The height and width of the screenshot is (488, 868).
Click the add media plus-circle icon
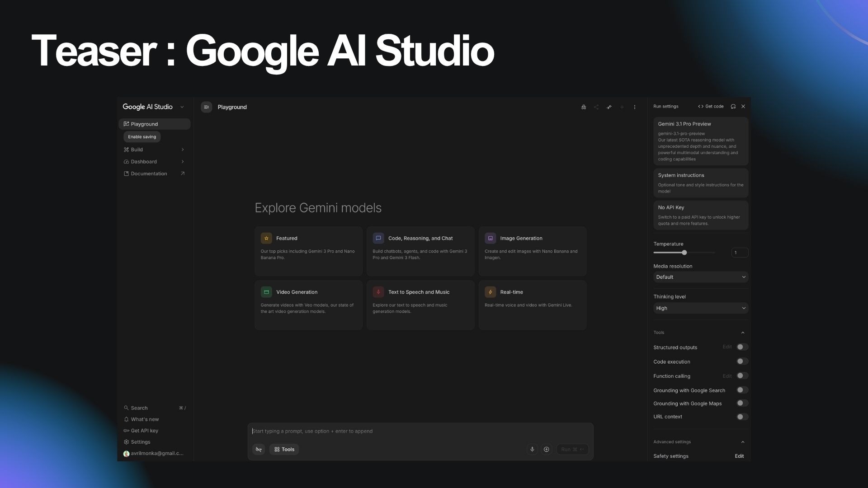pos(546,449)
